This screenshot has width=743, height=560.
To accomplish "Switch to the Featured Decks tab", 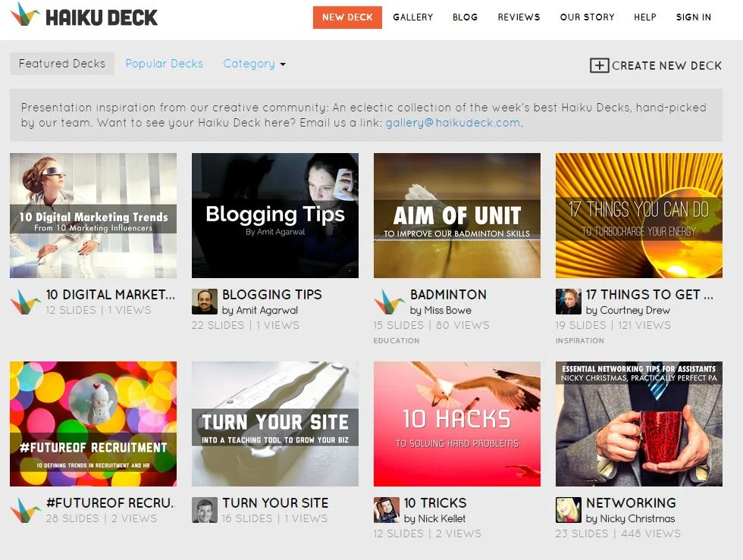I will coord(62,64).
